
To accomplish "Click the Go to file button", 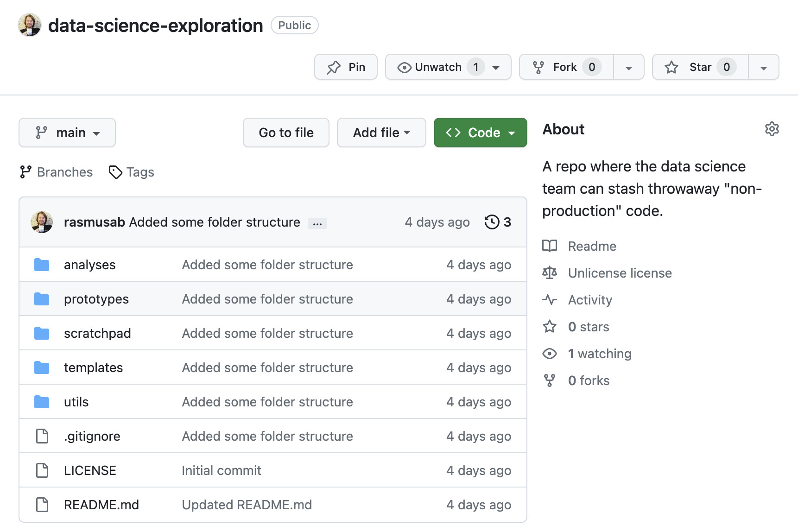I will [285, 133].
